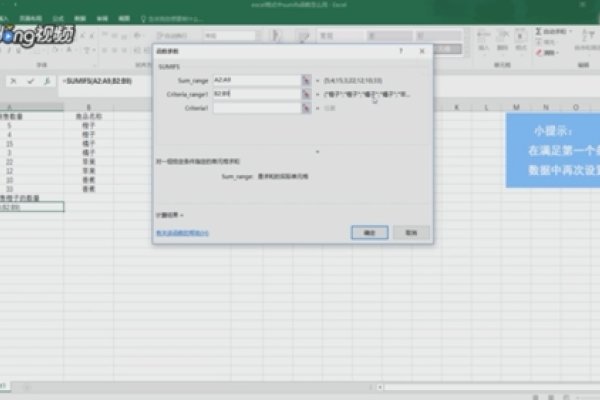
Task: Click into the Sum_range input field
Action: click(256, 78)
